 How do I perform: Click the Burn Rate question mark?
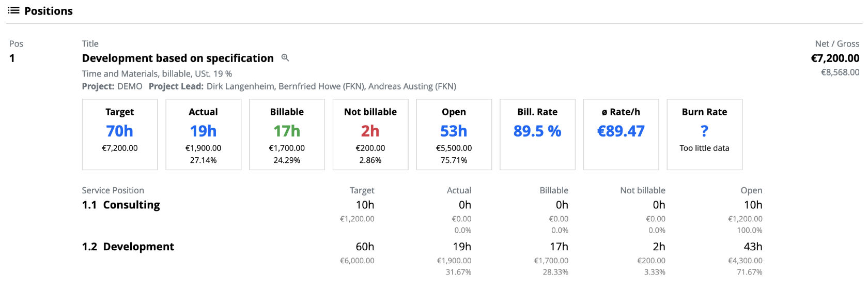(x=704, y=131)
